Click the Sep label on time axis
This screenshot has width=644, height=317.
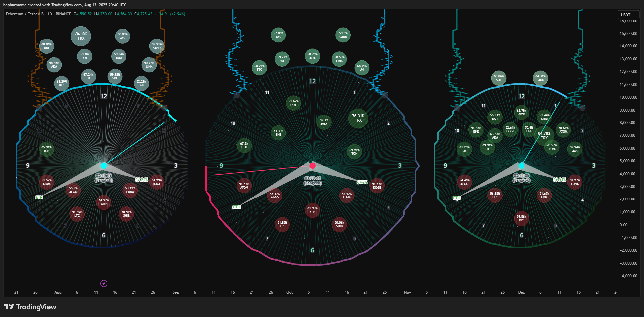coord(176,292)
